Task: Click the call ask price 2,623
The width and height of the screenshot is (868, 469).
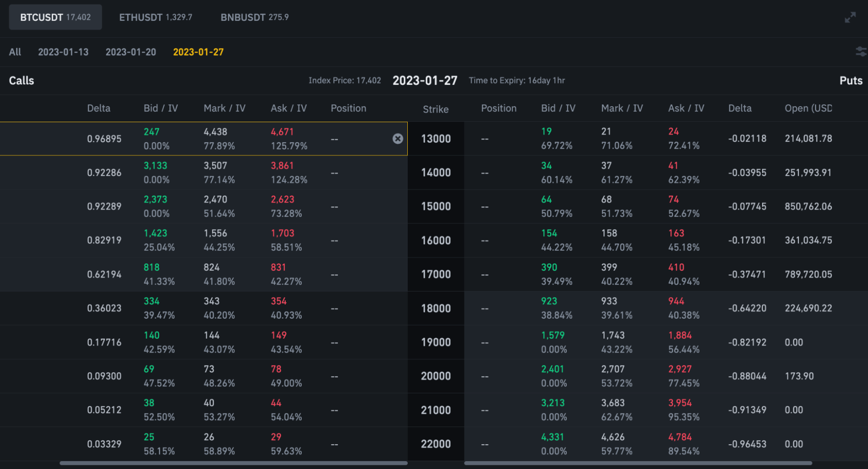Action: (x=282, y=200)
